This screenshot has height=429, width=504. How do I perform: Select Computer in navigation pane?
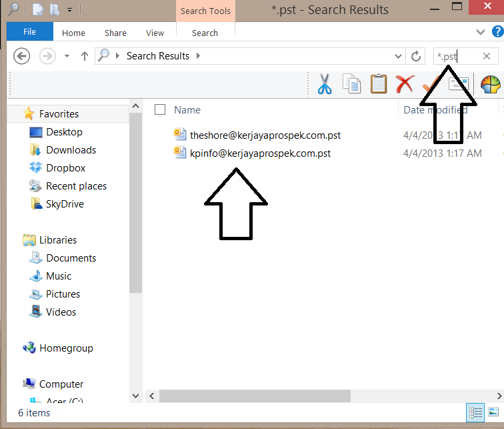61,384
